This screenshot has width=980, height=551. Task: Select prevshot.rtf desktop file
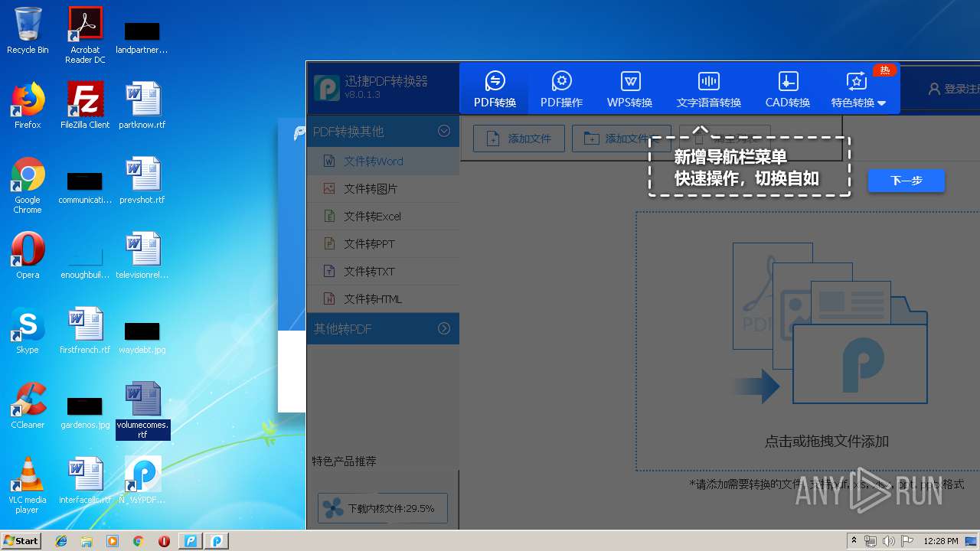pos(142,181)
